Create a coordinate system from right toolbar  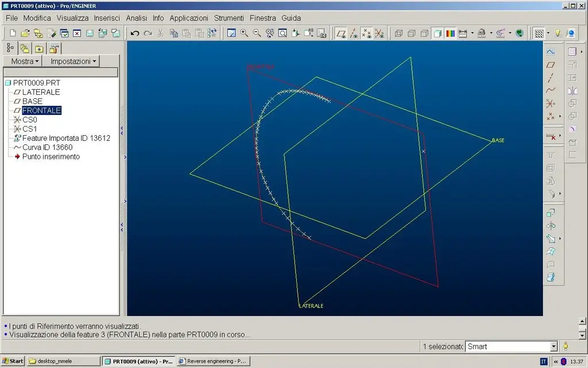click(550, 103)
